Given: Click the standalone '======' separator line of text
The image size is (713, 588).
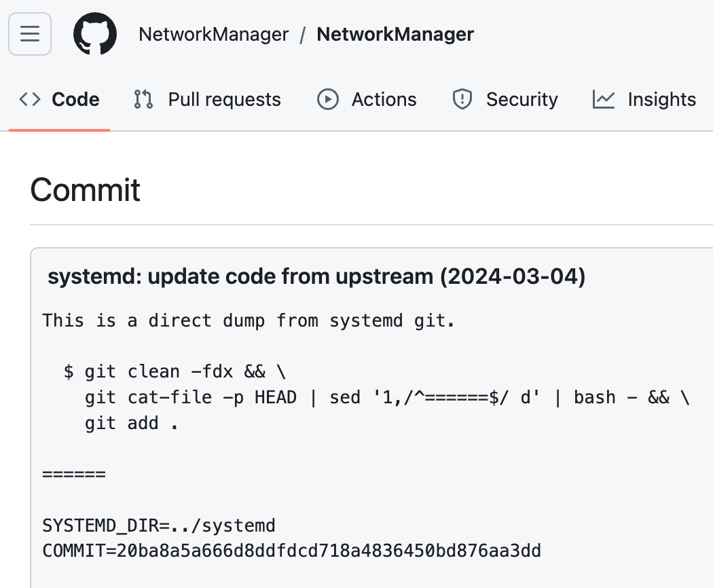Looking at the screenshot, I should coord(74,475).
